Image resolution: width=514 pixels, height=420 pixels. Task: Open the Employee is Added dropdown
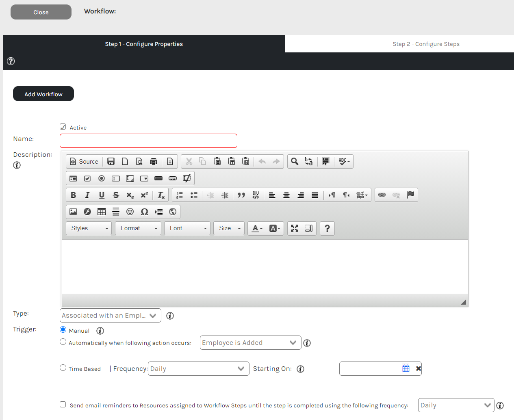click(251, 343)
